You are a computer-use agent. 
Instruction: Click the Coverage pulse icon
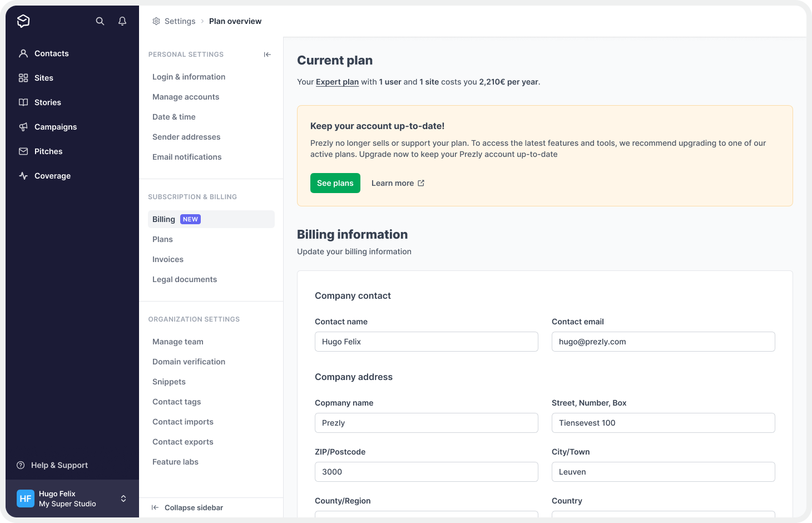(23, 176)
